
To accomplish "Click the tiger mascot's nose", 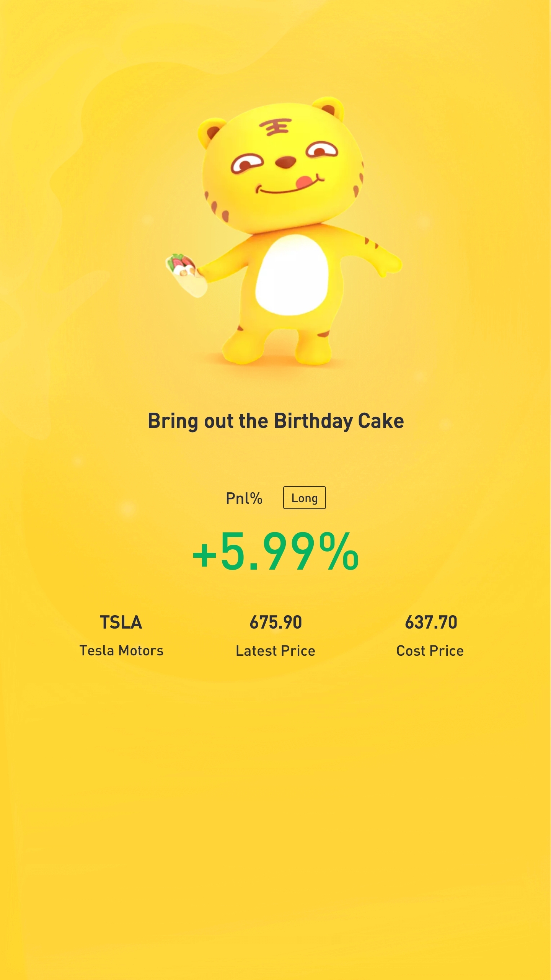I will click(285, 162).
